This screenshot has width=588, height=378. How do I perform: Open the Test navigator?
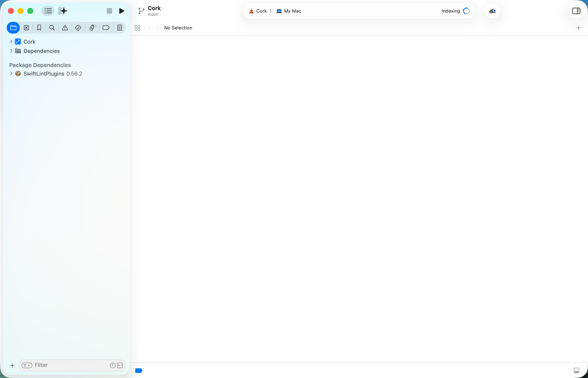click(x=78, y=28)
